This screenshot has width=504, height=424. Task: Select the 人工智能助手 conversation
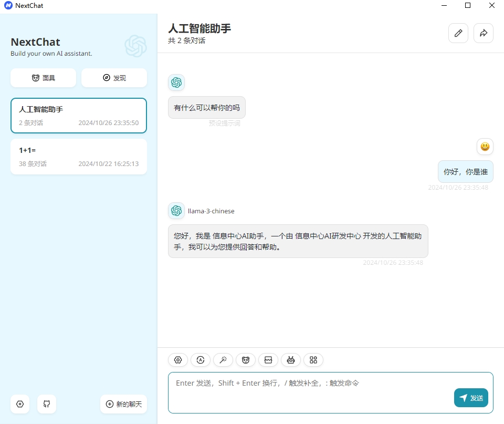pos(79,116)
